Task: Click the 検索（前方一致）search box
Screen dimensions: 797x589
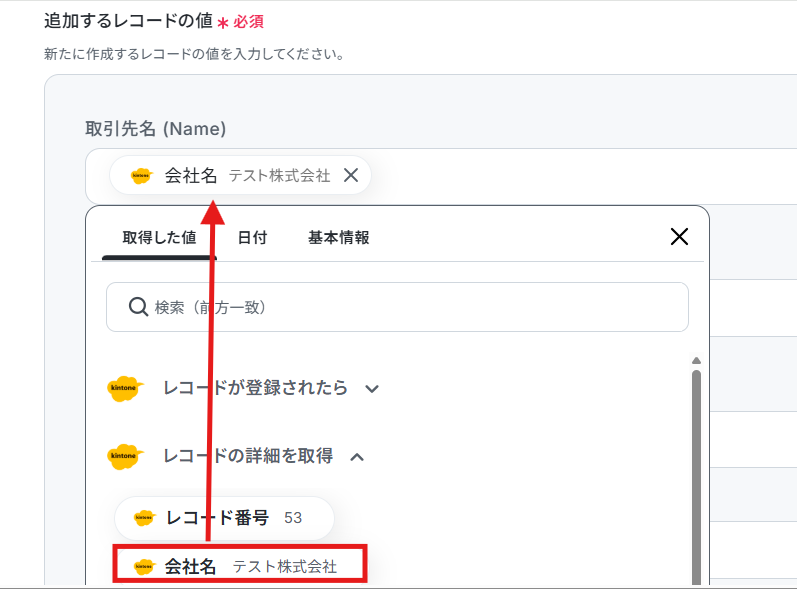Action: click(x=397, y=307)
